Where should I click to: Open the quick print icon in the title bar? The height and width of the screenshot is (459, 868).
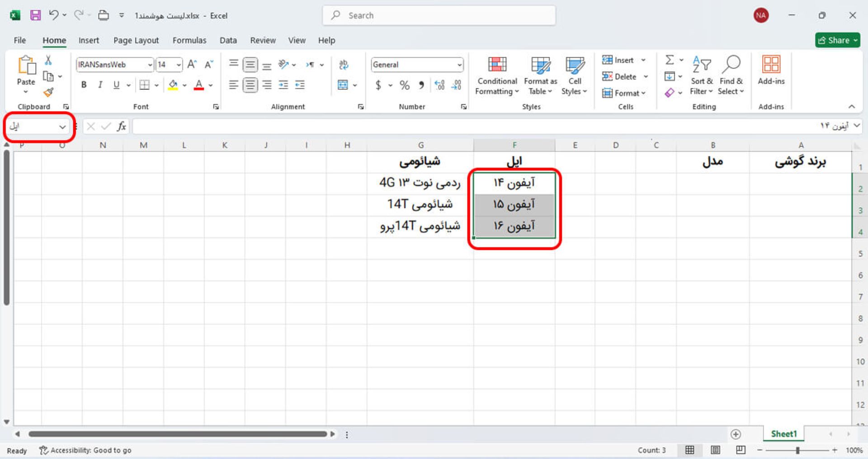pyautogui.click(x=104, y=15)
